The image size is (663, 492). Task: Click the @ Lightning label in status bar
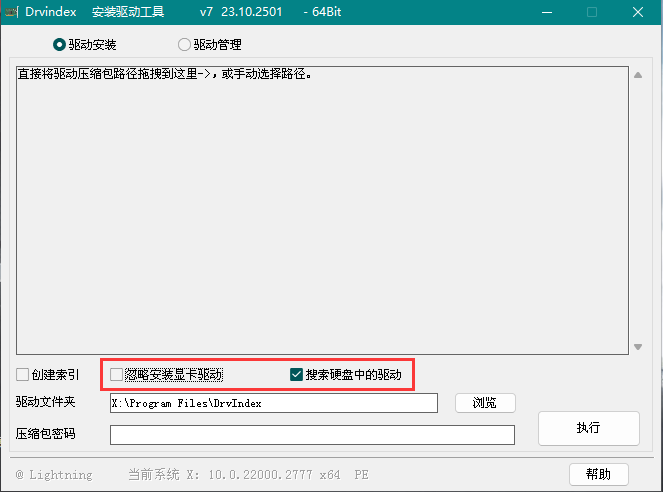pyautogui.click(x=54, y=475)
